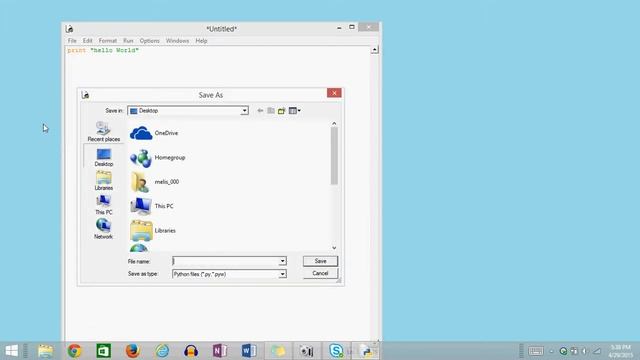Launch OneNote from the taskbar
This screenshot has height=360, width=640.
(220, 351)
